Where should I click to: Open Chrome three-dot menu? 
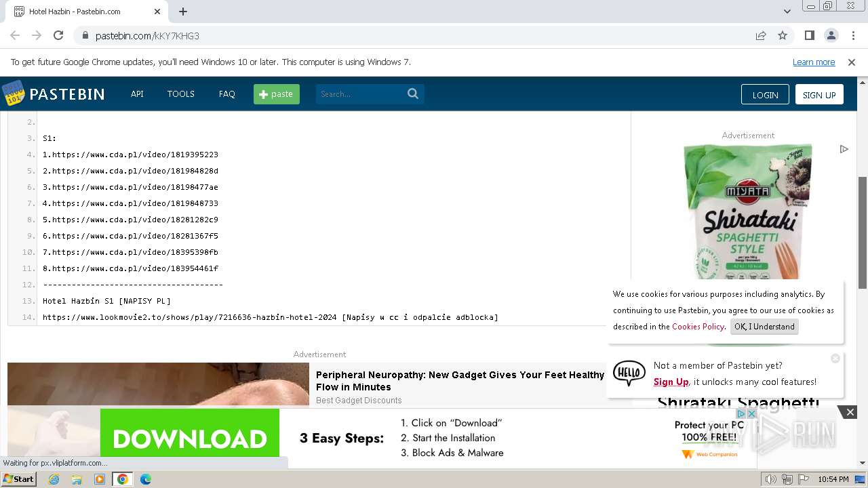coord(852,35)
